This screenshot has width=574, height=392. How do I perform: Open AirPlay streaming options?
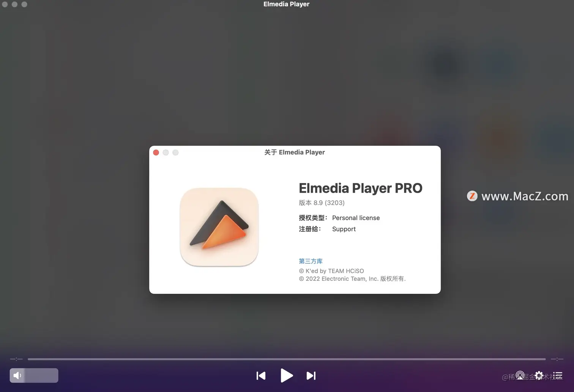pyautogui.click(x=520, y=376)
